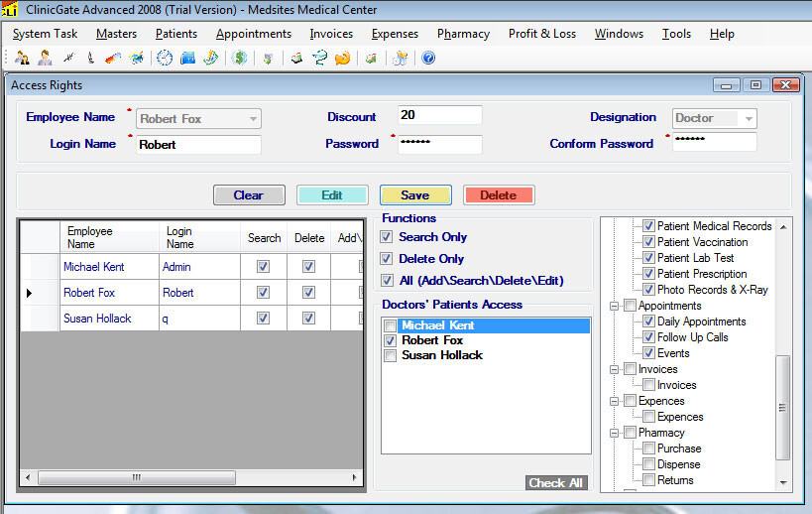Viewport: 812px width, 514px height.
Task: Open the two-people patients toolbar icon
Action: click(x=22, y=58)
